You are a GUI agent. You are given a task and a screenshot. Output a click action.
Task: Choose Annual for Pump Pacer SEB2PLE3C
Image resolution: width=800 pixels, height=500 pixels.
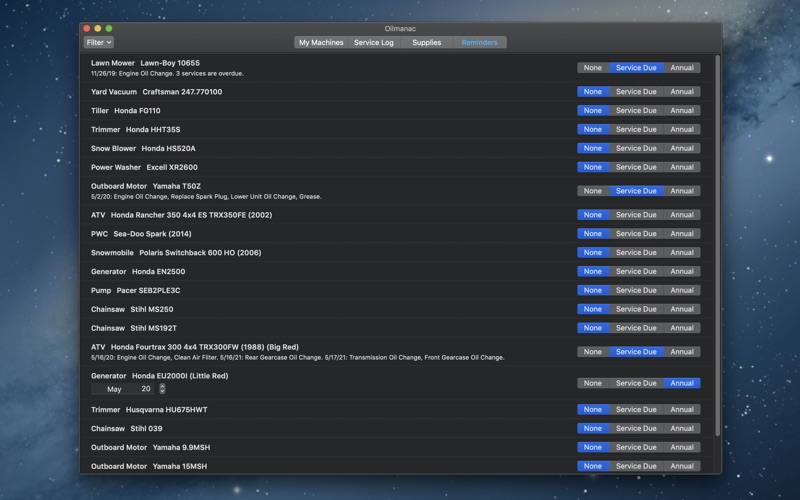pos(682,290)
